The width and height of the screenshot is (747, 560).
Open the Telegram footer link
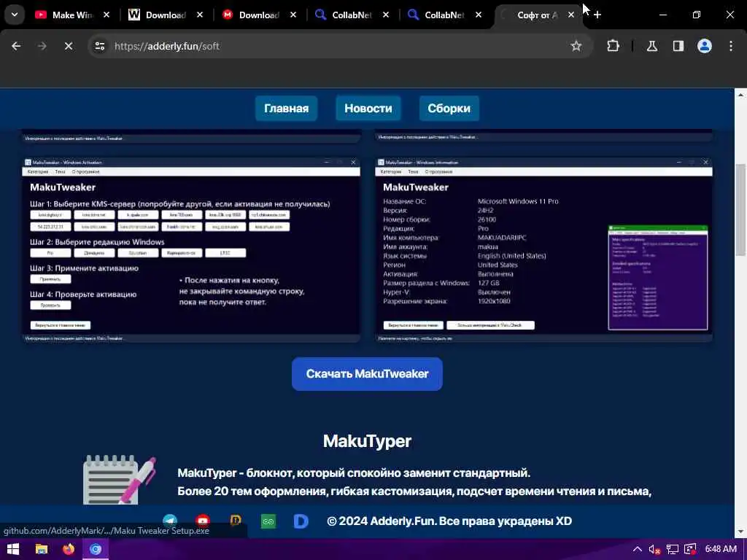click(x=170, y=521)
